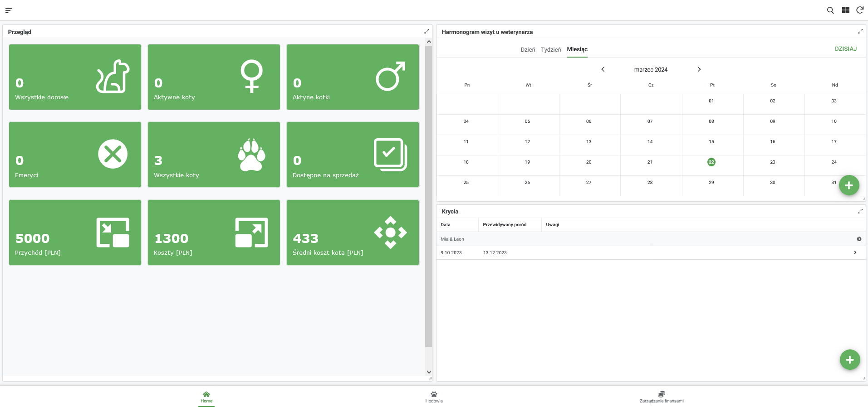Screen dimensions: 868x407
Task: Switch calendar to Tydzień view
Action: point(551,49)
